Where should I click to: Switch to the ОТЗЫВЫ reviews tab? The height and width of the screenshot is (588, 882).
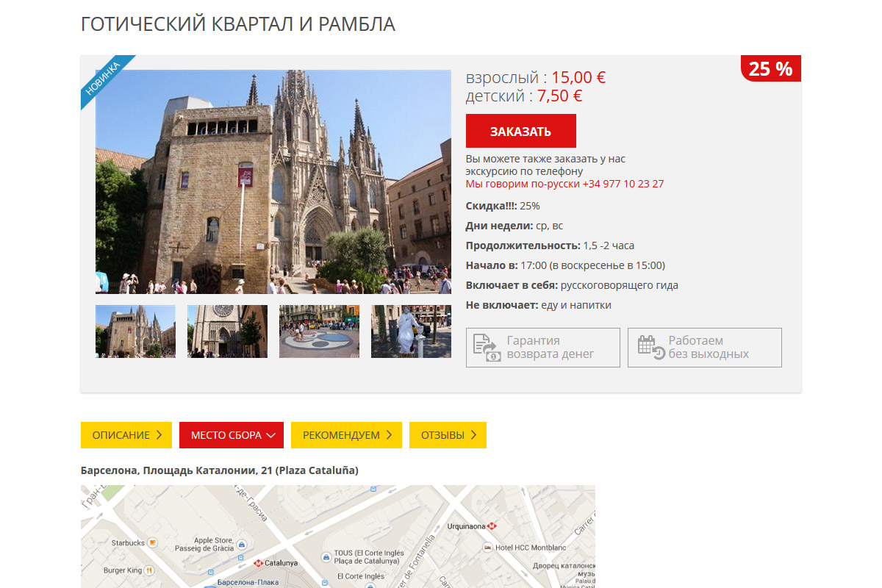(x=448, y=435)
